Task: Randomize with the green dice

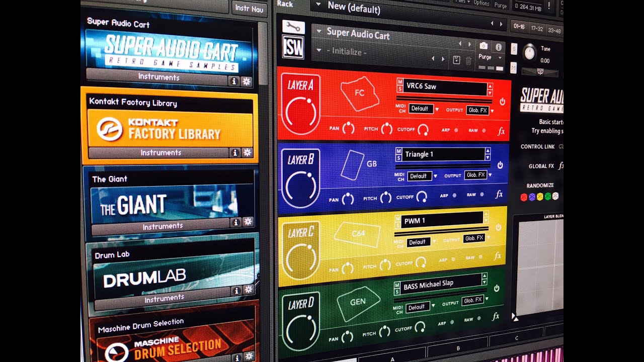Action: 548,196
